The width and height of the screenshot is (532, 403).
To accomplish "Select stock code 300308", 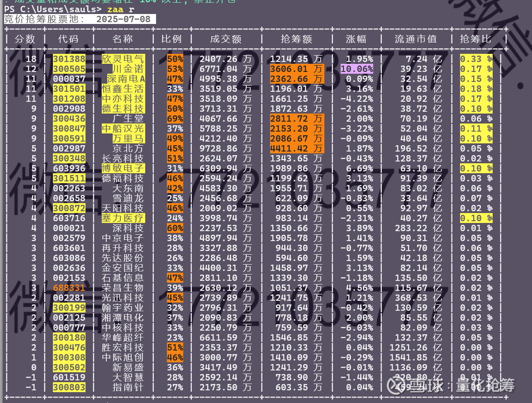I will click(69, 357).
